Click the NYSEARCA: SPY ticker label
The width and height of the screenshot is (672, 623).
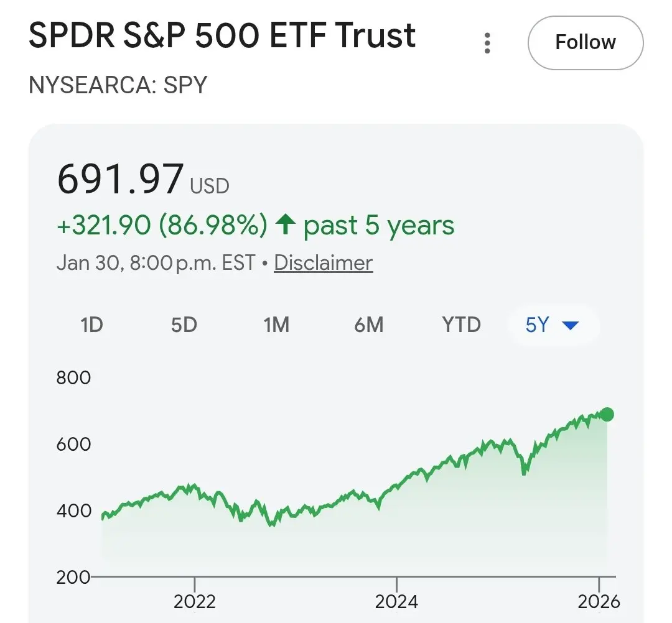(x=118, y=85)
